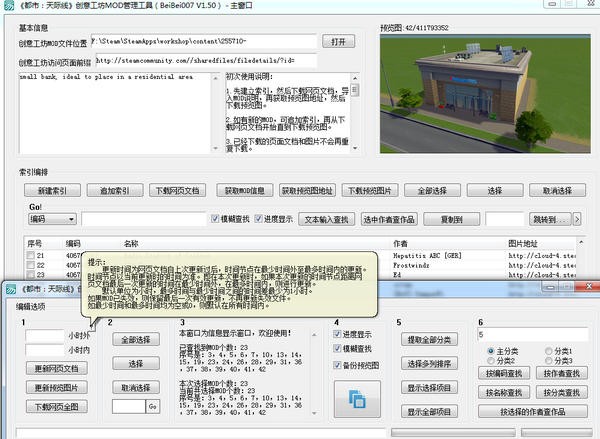600x439 pixels.
Task: Click the 跳转到... button
Action: [549, 219]
